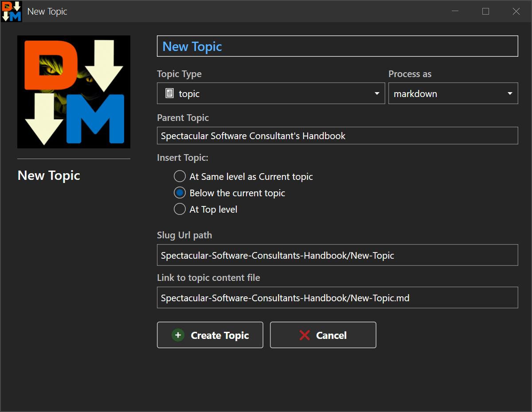Choose the 'At Top level' radio option
Screen dimensions: 532x412
coord(180,209)
